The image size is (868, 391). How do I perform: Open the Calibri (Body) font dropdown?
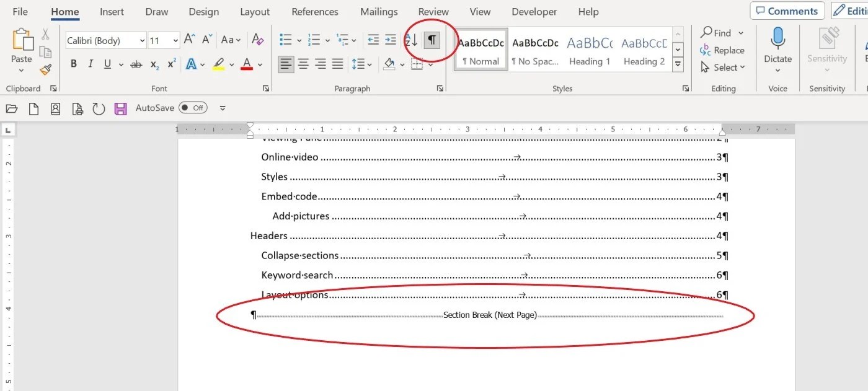click(x=143, y=41)
